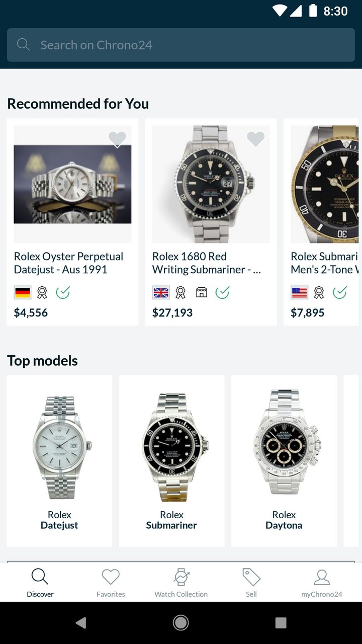Tap the green checkmark on the $4,556 listing
The image size is (362, 644).
click(x=63, y=292)
